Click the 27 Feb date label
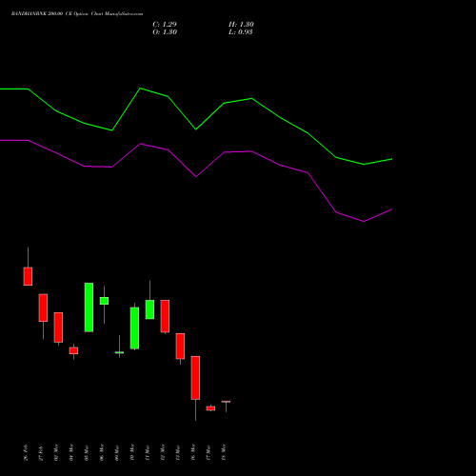This screenshot has width=476, height=476. (41, 453)
